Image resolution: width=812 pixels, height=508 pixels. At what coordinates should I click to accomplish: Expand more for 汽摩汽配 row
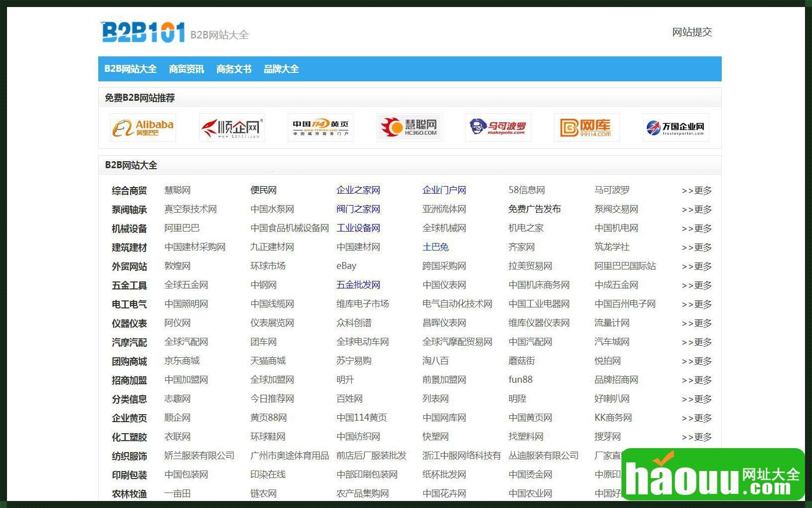click(697, 342)
